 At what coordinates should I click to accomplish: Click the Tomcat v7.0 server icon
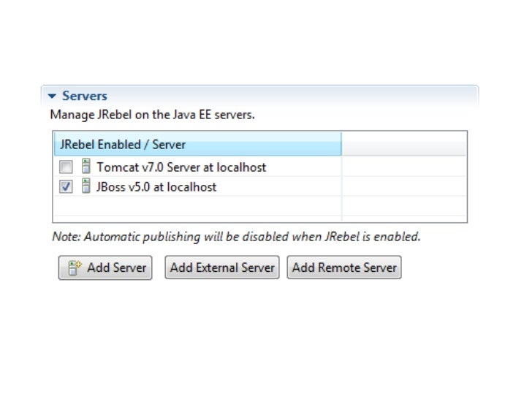(86, 167)
